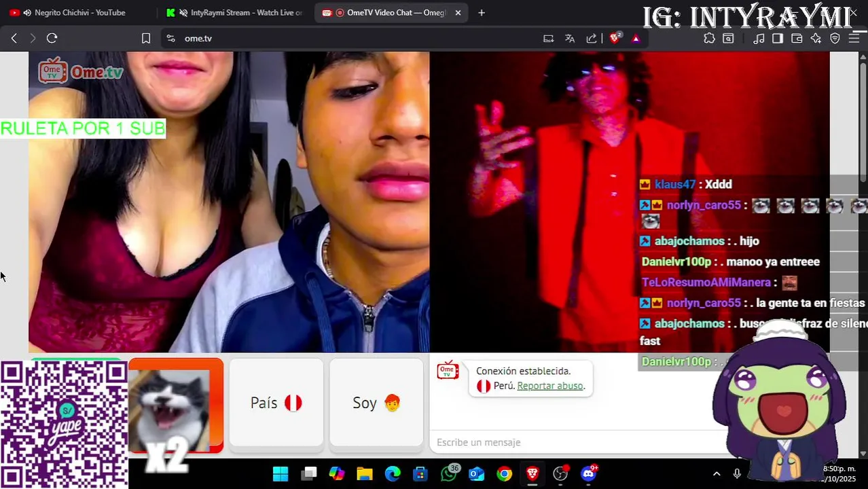Image resolution: width=868 pixels, height=489 pixels.
Task: Go back using the browser back arrow
Action: pos(14,39)
